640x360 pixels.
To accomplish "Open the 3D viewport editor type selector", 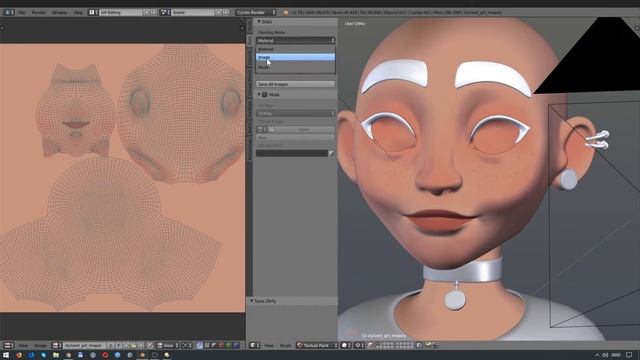I will (255, 345).
